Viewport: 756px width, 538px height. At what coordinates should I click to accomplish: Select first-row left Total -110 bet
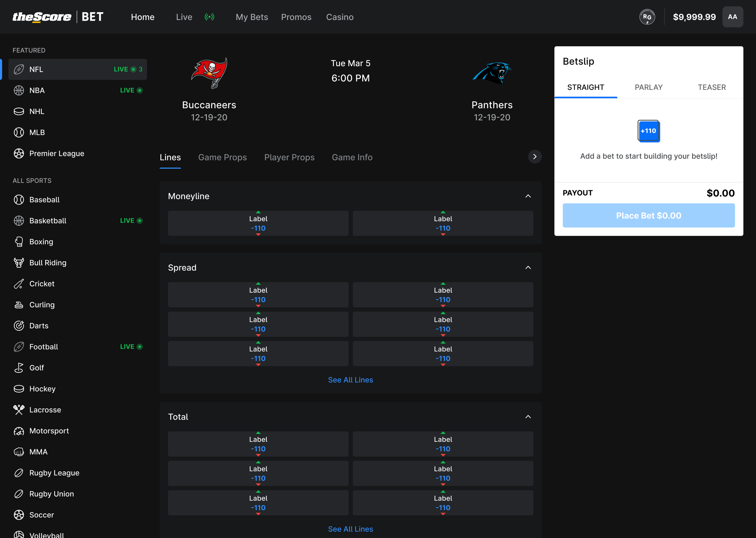point(258,444)
